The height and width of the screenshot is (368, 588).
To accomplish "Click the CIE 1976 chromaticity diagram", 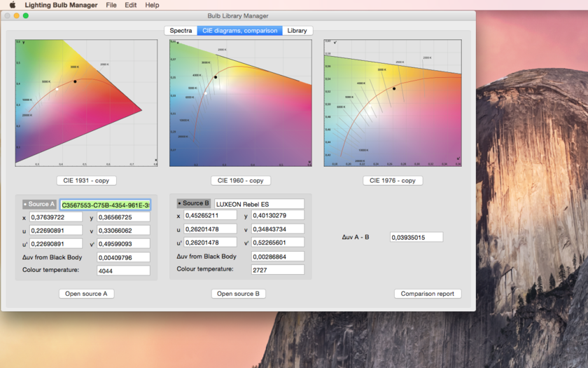I will coord(392,103).
